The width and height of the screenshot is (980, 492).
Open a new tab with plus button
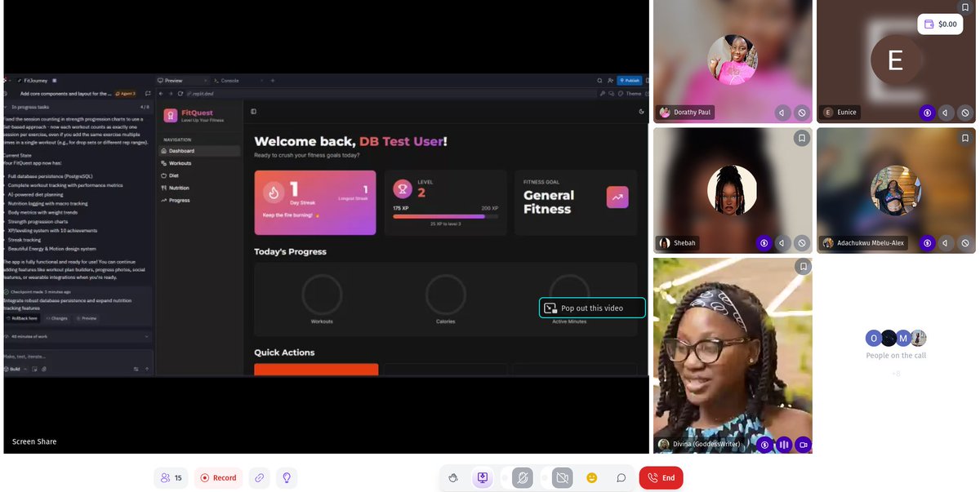tap(273, 81)
